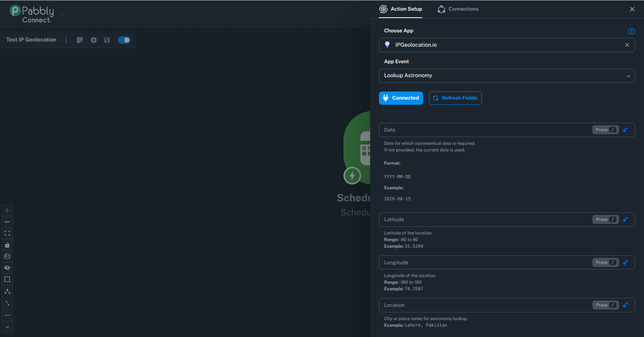The width and height of the screenshot is (644, 337).
Task: Select the dashed selection box tool
Action: point(7,279)
